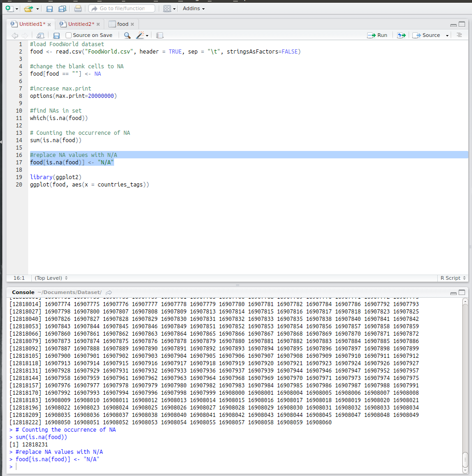Image resolution: width=472 pixels, height=476 pixels.
Task: Re-run the previous code region
Action: (x=401, y=35)
